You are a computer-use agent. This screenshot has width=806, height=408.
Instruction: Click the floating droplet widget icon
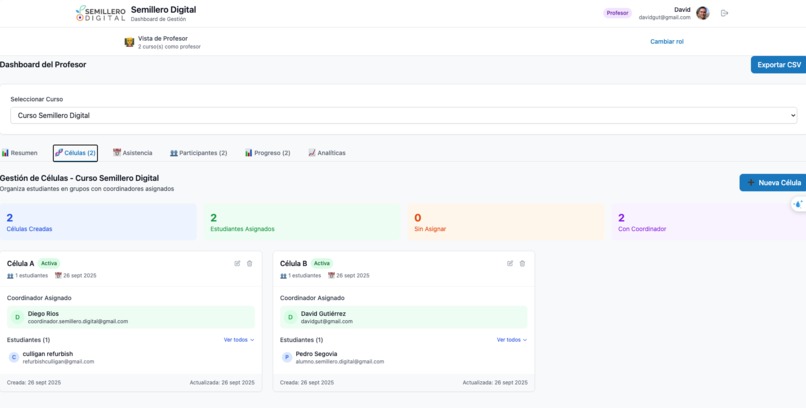(798, 204)
